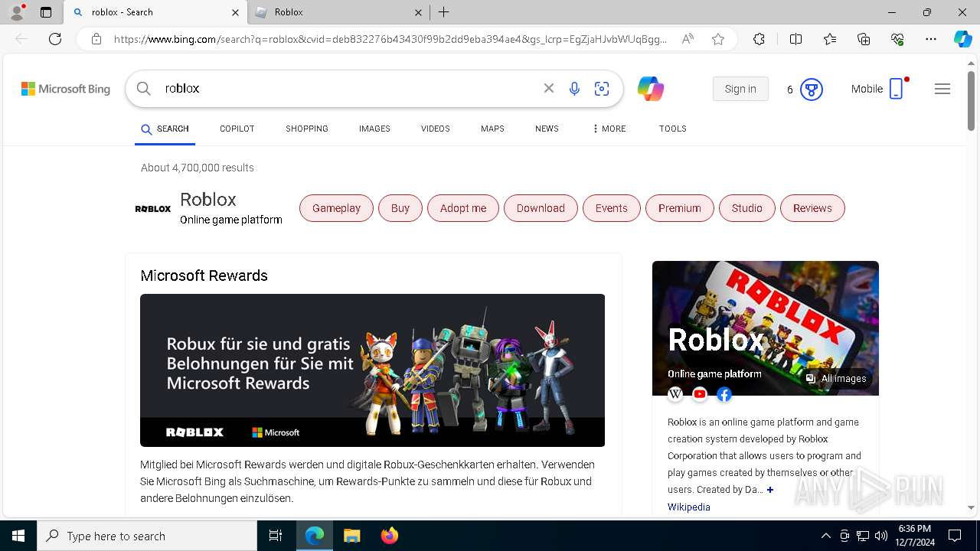Switch to the IMAGES tab
The height and width of the screenshot is (551, 980).
[x=374, y=129]
